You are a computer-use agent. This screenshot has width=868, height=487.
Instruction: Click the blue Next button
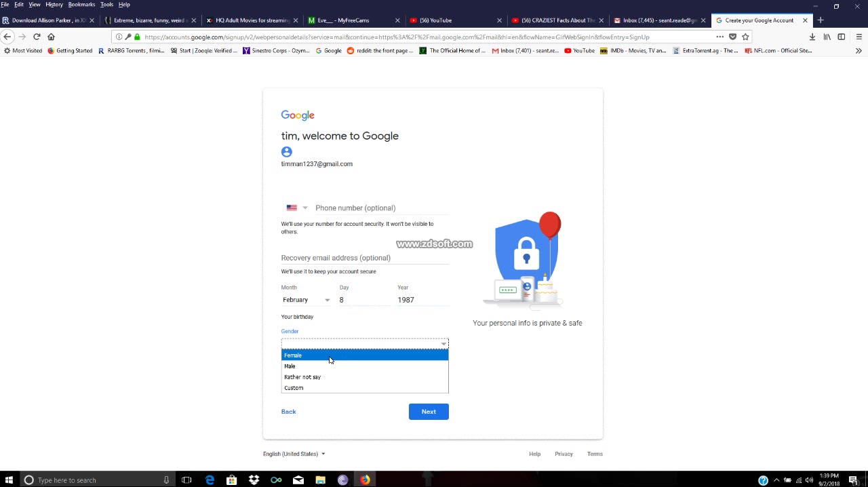click(429, 412)
